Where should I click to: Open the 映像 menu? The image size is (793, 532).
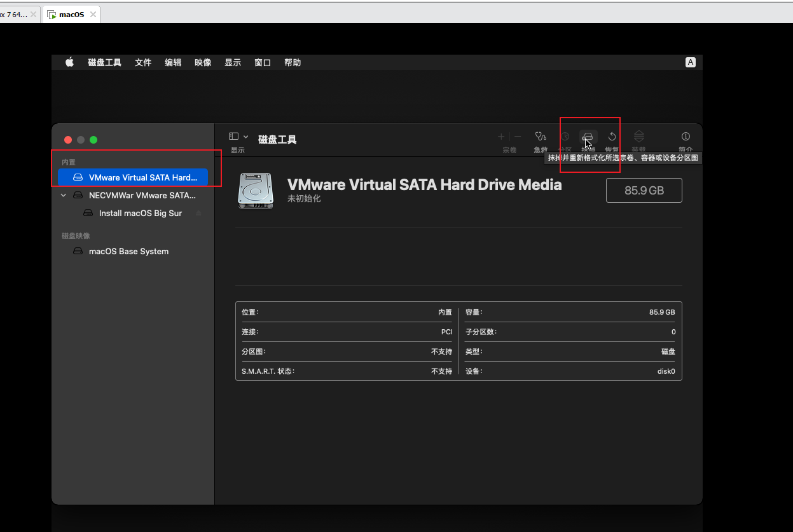click(203, 62)
